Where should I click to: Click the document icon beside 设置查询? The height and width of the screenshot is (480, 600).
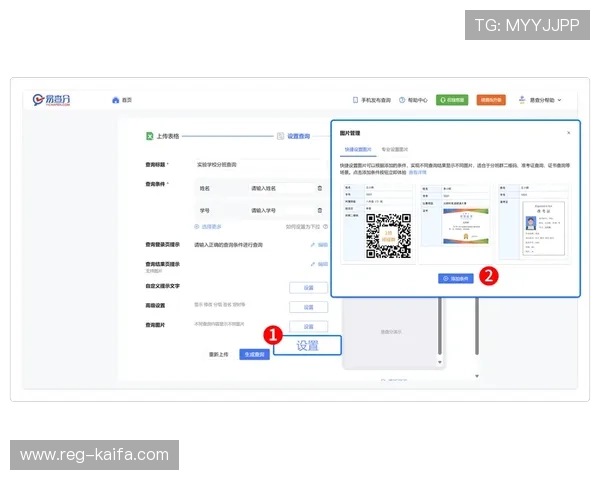point(280,136)
